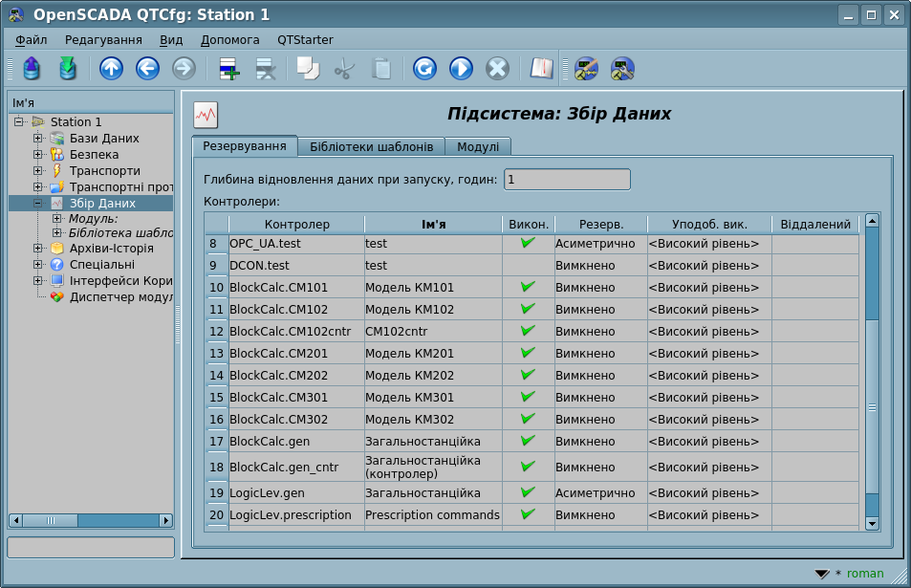Expand the Транспорти tree node
Image resolution: width=911 pixels, height=588 pixels.
[x=38, y=171]
